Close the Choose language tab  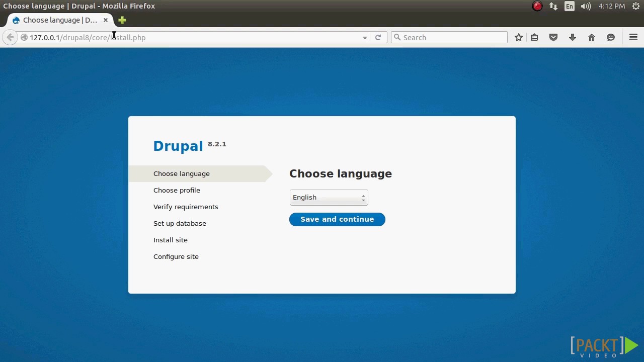pos(106,20)
